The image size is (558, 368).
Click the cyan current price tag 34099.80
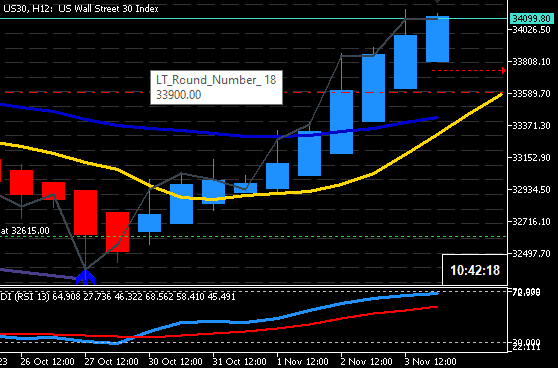pyautogui.click(x=532, y=18)
